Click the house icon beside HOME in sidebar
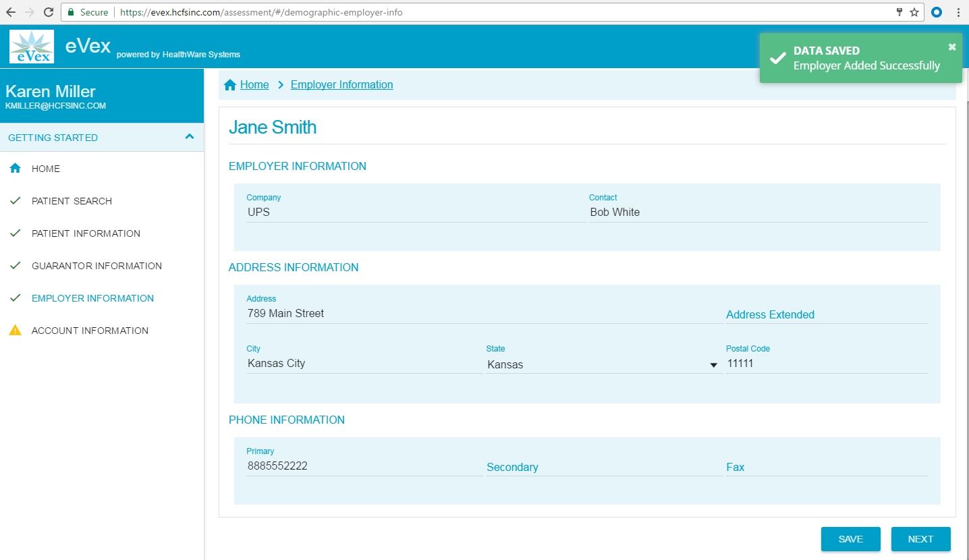Viewport: 969px width, 560px height. pyautogui.click(x=16, y=169)
